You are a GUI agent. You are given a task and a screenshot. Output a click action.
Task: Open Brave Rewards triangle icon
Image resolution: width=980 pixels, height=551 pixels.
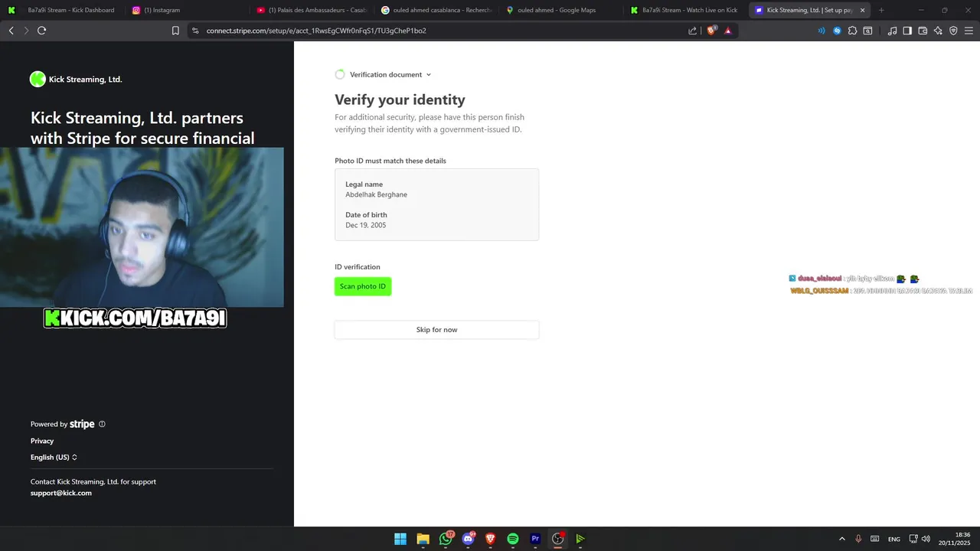pos(727,31)
